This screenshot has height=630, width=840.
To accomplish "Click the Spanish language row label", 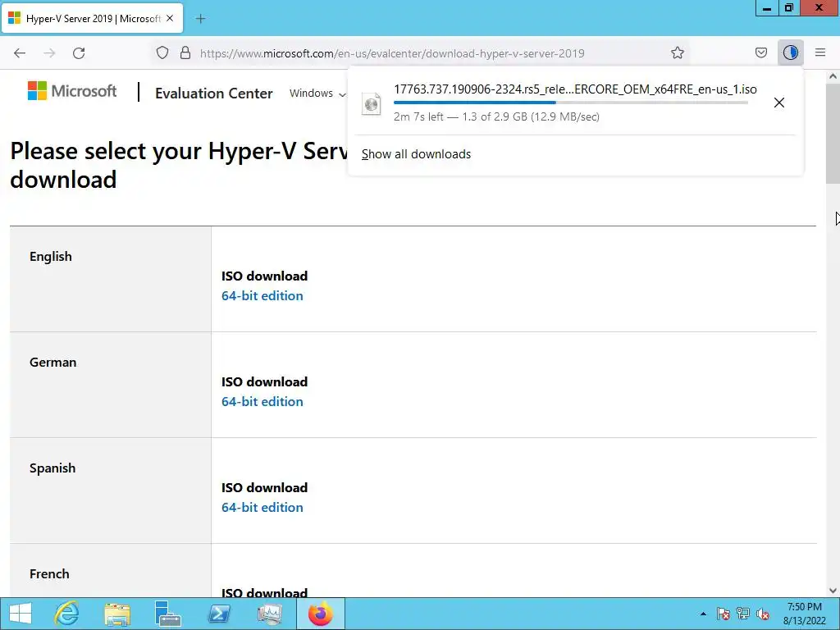I will pos(52,468).
